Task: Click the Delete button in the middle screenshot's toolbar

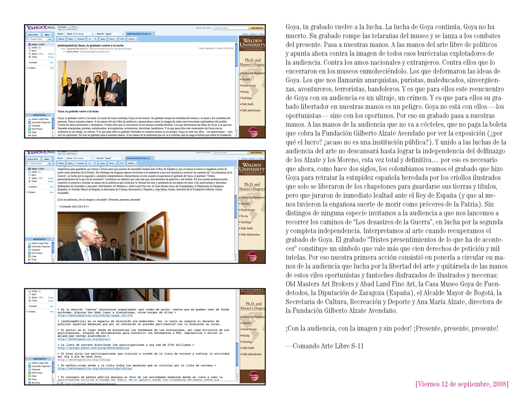Action: [61, 163]
